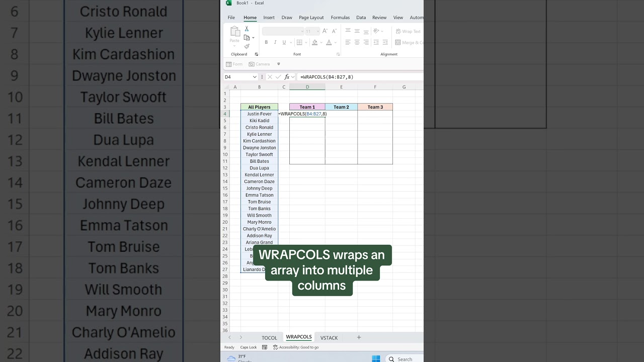Bottom align cell contents
The image size is (644, 362).
point(366,31)
